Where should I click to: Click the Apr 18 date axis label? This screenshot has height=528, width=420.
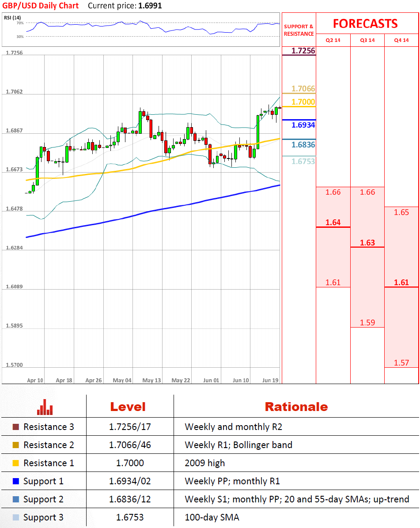point(64,381)
